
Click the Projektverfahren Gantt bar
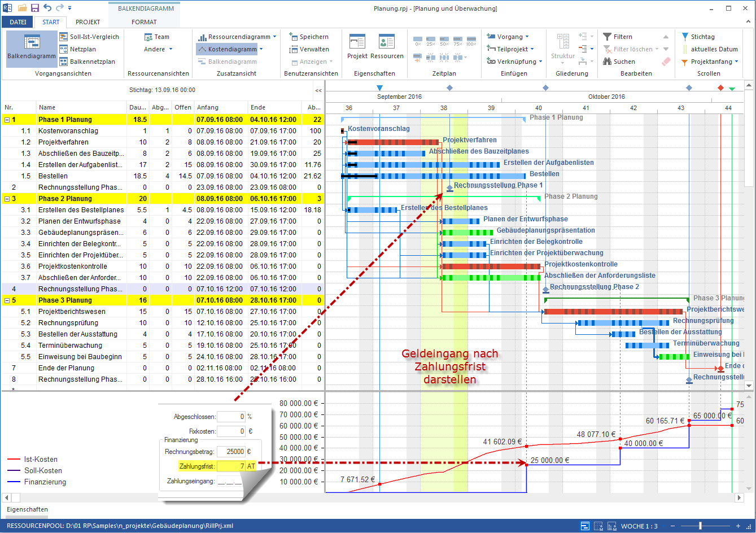coord(393,142)
